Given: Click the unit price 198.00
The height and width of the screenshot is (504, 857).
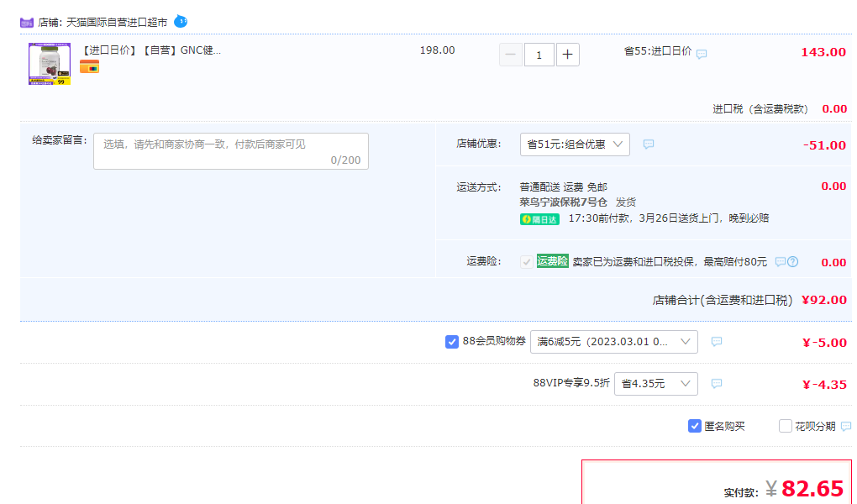Looking at the screenshot, I should tap(437, 50).
